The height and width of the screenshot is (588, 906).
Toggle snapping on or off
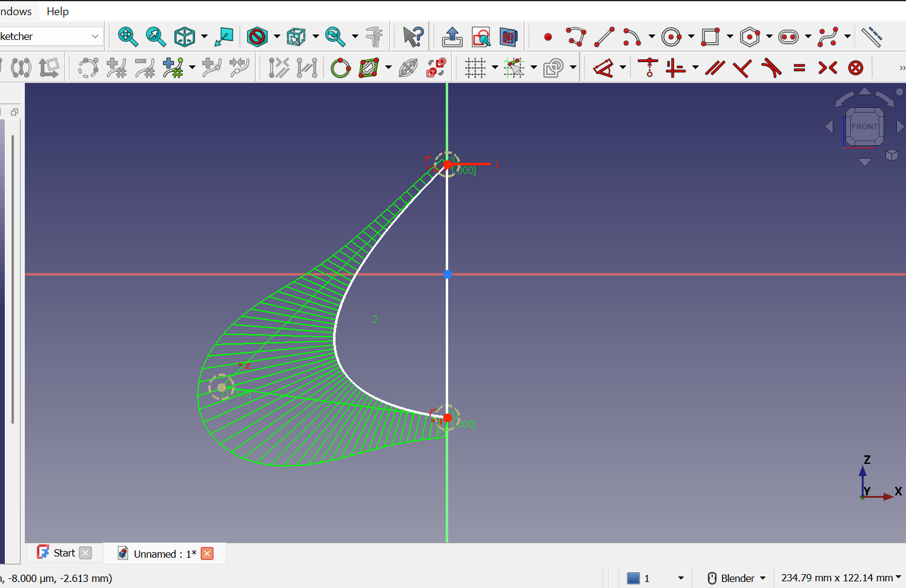(x=515, y=68)
